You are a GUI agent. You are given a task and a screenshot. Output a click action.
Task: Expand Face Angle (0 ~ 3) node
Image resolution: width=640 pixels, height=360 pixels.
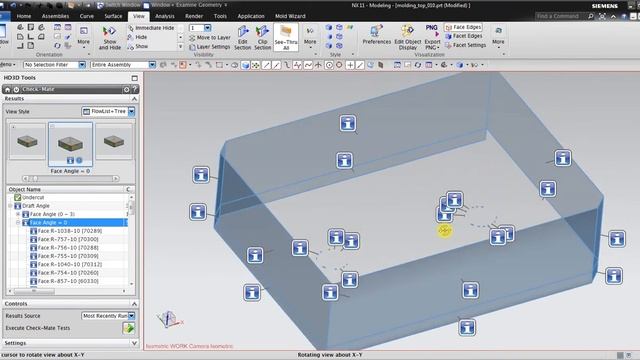(x=18, y=214)
